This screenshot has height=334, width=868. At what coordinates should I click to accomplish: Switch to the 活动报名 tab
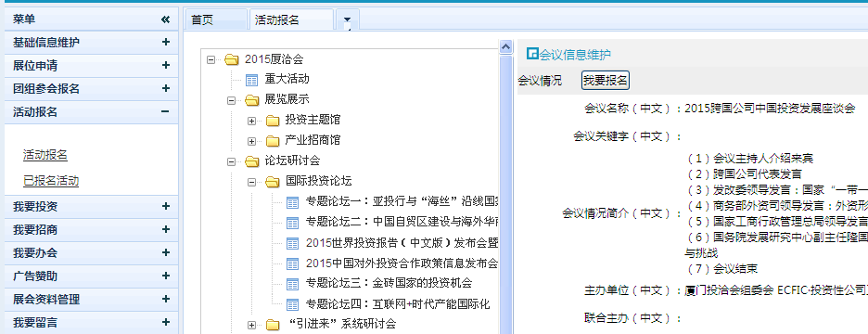[291, 19]
